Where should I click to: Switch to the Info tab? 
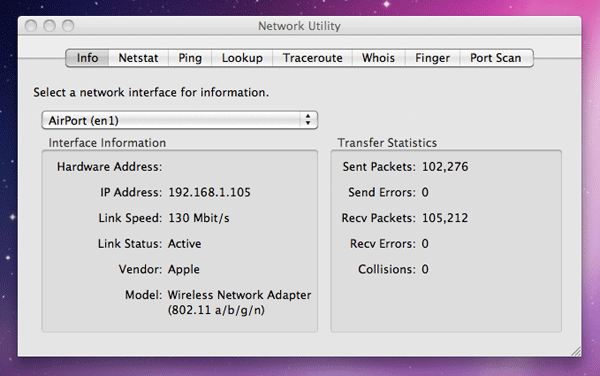87,58
